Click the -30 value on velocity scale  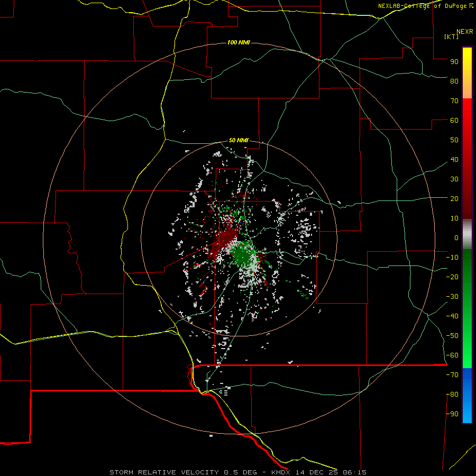[x=452, y=297]
